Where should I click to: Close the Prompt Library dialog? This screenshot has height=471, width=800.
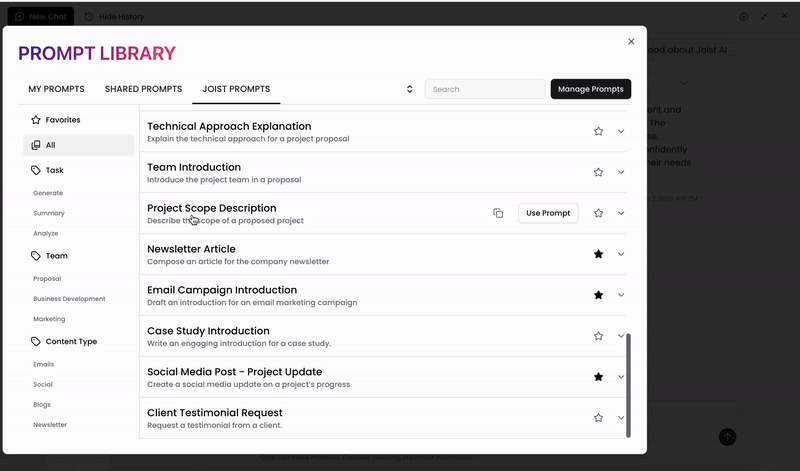pyautogui.click(x=631, y=41)
